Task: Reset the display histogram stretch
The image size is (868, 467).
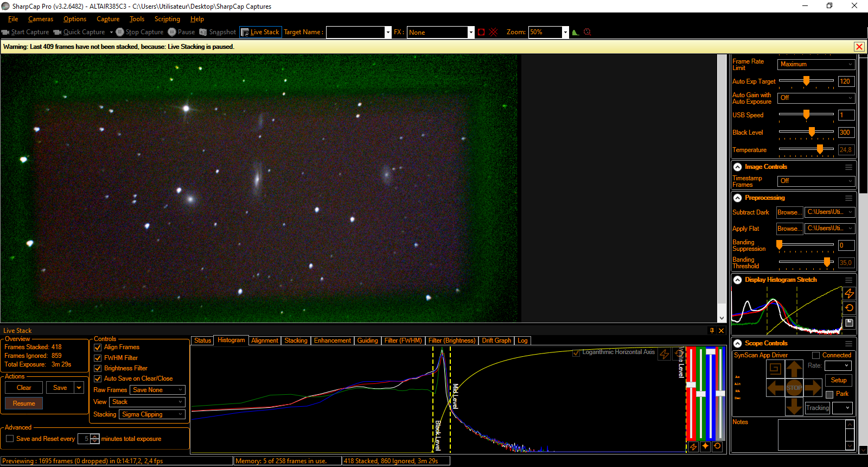Action: [x=850, y=308]
